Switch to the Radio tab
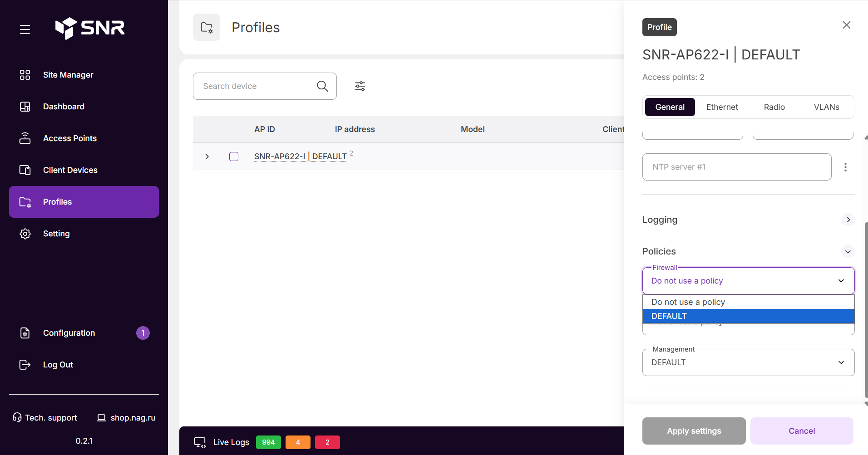The height and width of the screenshot is (455, 868). 774,107
